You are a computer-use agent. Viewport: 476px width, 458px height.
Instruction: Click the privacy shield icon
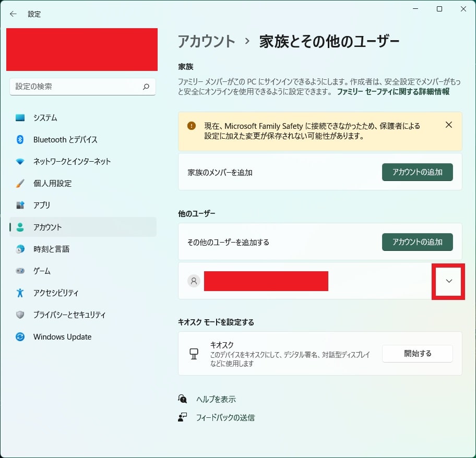coord(20,315)
